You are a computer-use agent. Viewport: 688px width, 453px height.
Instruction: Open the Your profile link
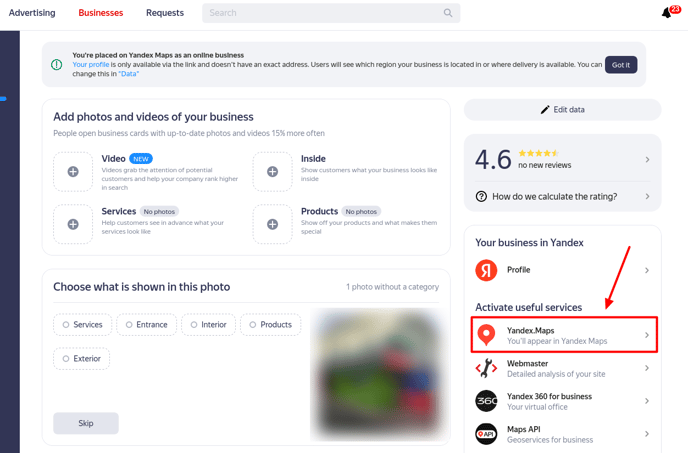tap(90, 65)
